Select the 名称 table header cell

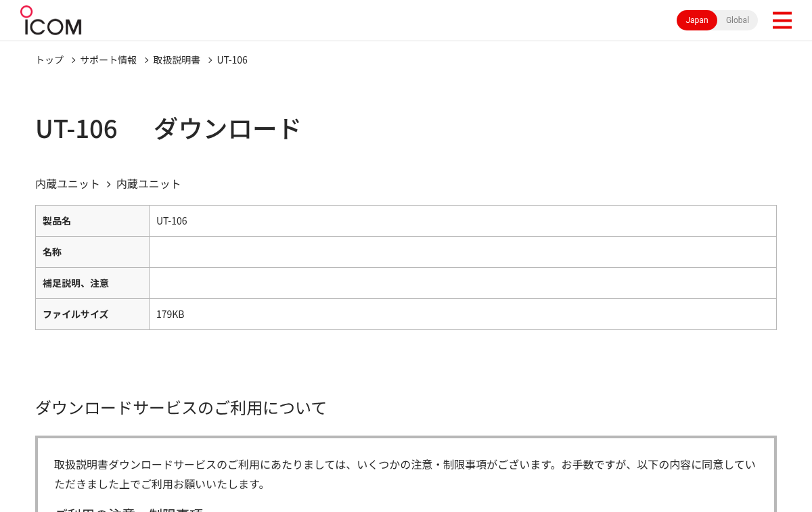point(93,252)
